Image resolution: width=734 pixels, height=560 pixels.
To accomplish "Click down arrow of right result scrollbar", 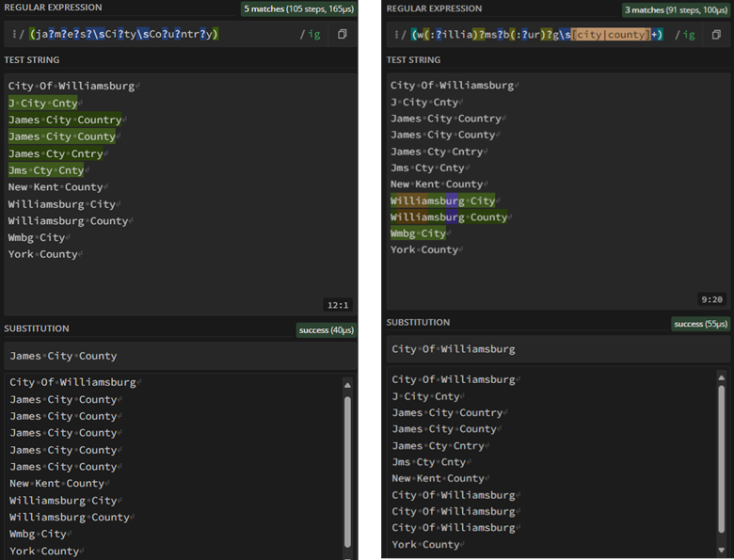I will pyautogui.click(x=721, y=548).
